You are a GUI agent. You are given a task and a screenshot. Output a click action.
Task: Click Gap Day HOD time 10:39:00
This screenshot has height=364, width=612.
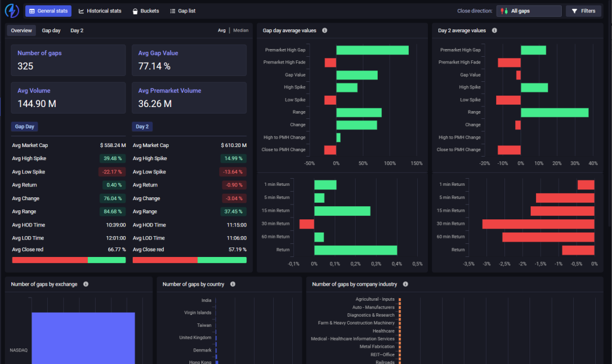pyautogui.click(x=116, y=225)
